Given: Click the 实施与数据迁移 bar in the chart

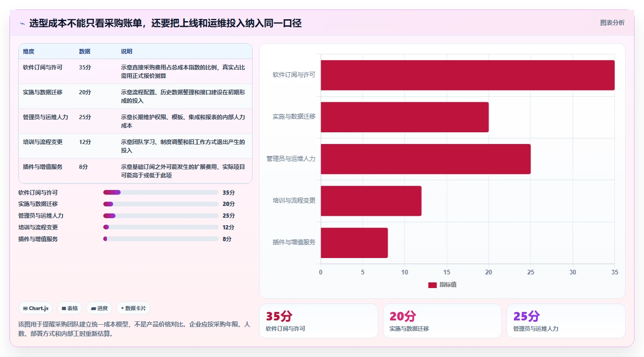Looking at the screenshot, I should pyautogui.click(x=405, y=117).
